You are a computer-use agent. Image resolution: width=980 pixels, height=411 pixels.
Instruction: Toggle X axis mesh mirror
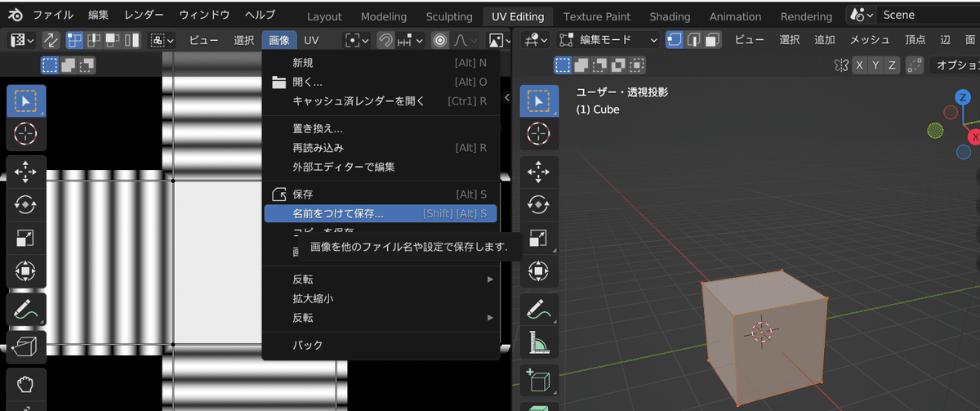(860, 65)
